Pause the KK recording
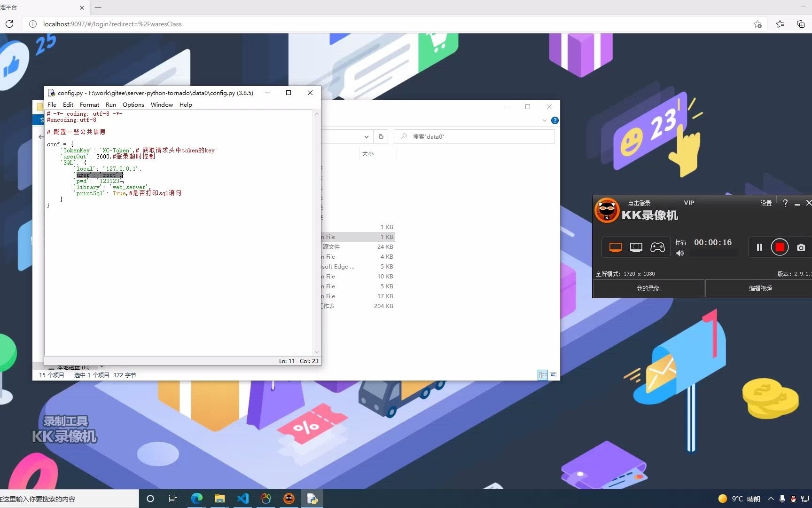The width and height of the screenshot is (812, 508). pos(759,247)
